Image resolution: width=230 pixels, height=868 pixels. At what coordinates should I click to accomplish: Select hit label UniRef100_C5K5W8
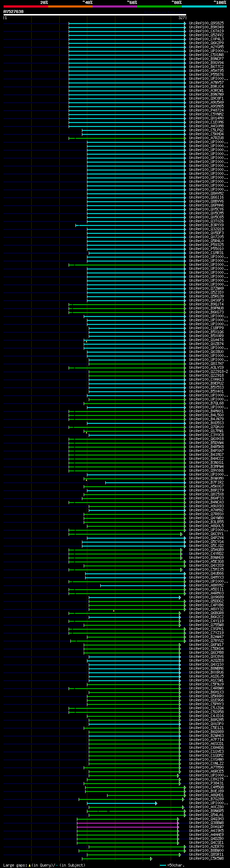pyautogui.click(x=206, y=858)
